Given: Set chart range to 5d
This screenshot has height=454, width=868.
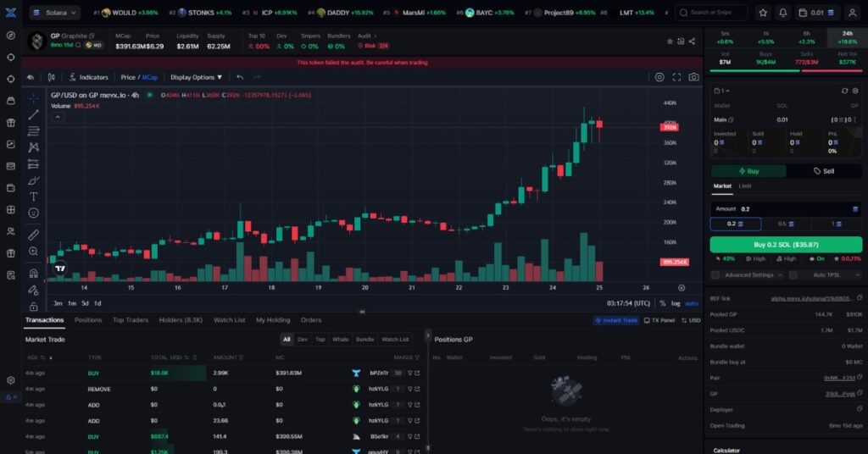Looking at the screenshot, I should (x=85, y=303).
